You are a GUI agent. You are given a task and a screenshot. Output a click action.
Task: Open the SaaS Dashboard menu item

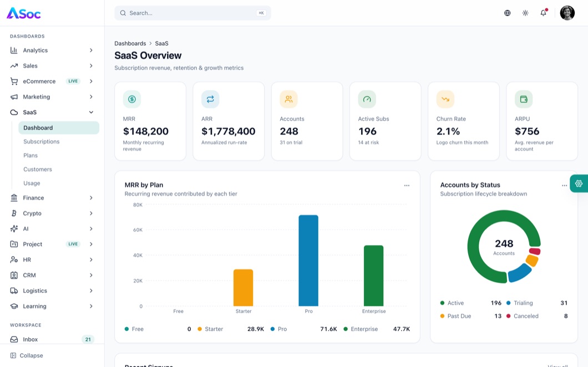[x=59, y=128]
